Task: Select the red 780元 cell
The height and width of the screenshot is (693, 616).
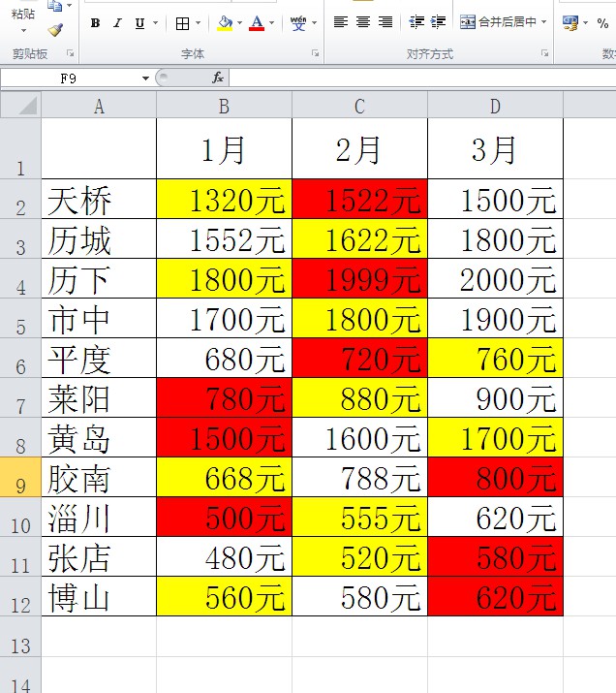Action: pos(224,397)
